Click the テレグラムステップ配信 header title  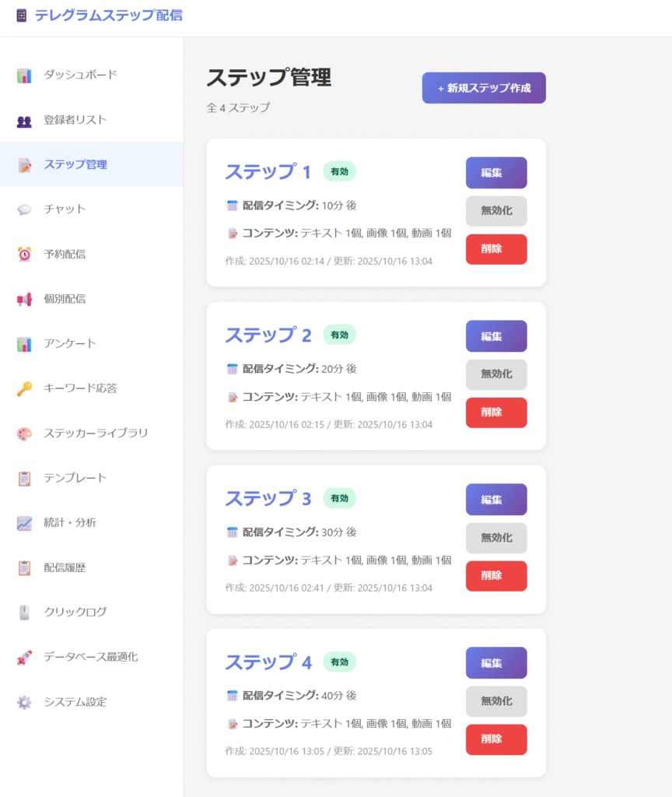point(108,15)
